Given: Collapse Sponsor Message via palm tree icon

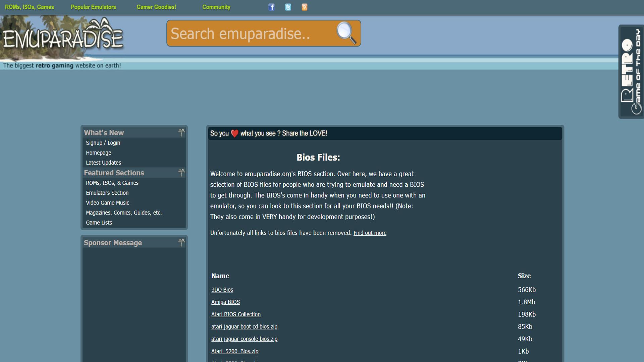Looking at the screenshot, I should pos(181,242).
